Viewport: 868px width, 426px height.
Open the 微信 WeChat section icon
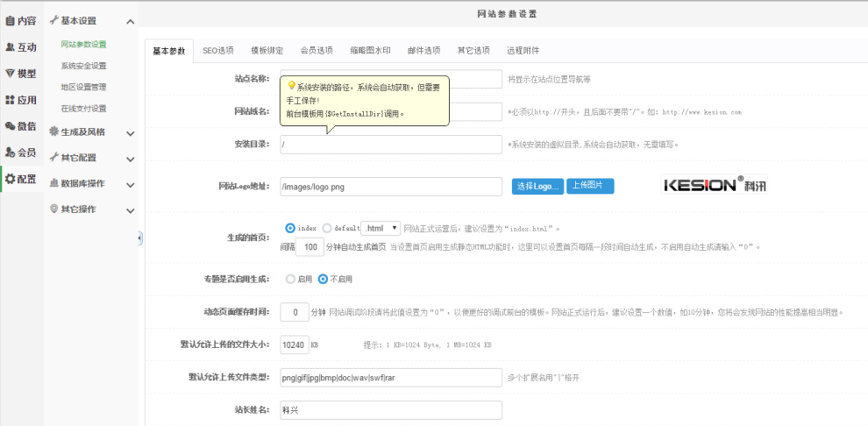click(11, 126)
